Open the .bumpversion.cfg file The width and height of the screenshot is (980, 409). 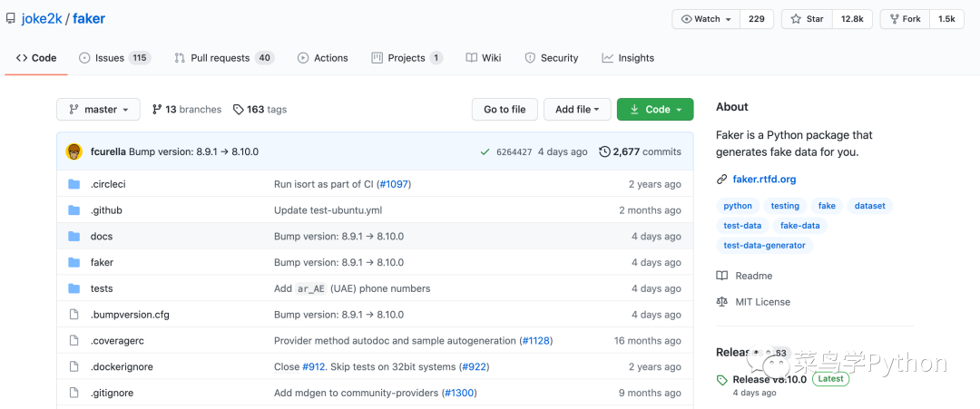click(x=130, y=315)
